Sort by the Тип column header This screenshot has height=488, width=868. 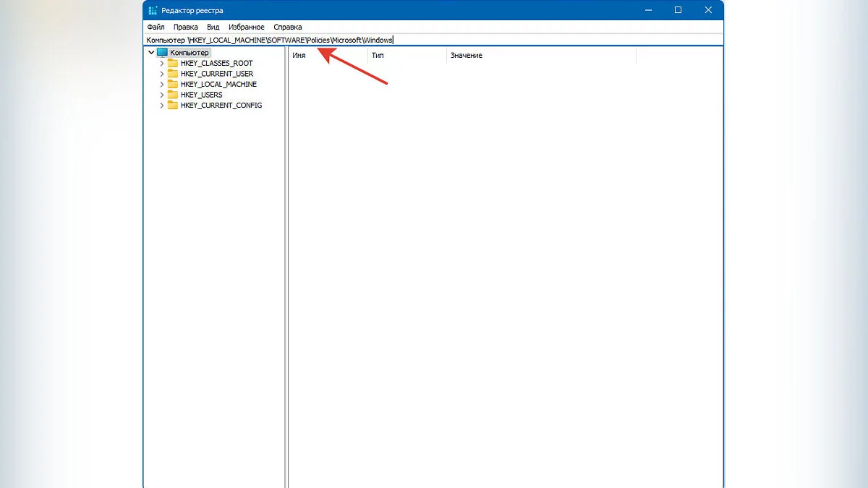pyautogui.click(x=407, y=56)
